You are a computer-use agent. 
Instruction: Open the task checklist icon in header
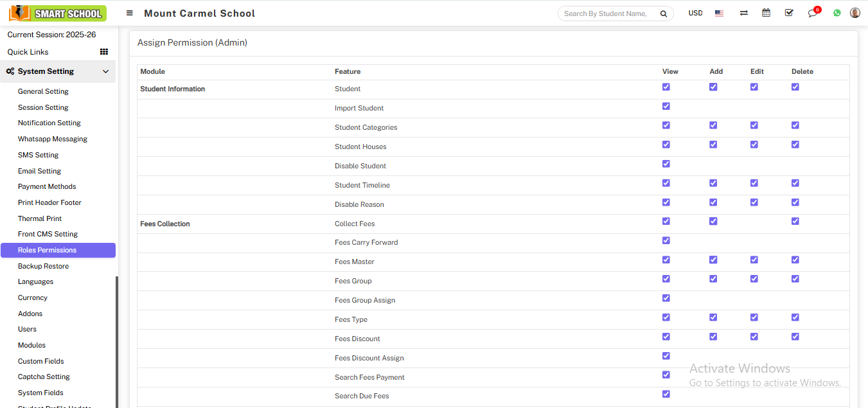point(789,13)
